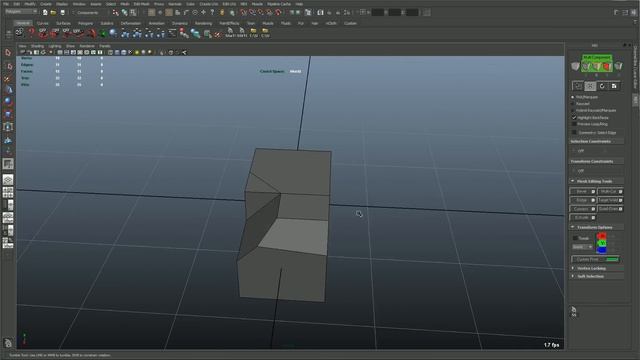The image size is (640, 360).
Task: Click the green arrow shelf icon
Action: (x=103, y=33)
